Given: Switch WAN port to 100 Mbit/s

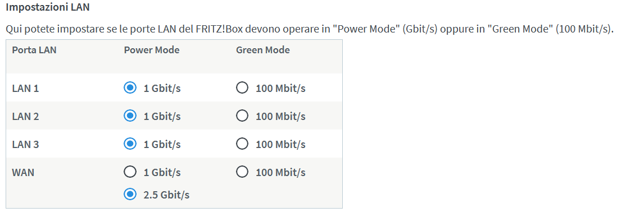Looking at the screenshot, I should [x=242, y=172].
